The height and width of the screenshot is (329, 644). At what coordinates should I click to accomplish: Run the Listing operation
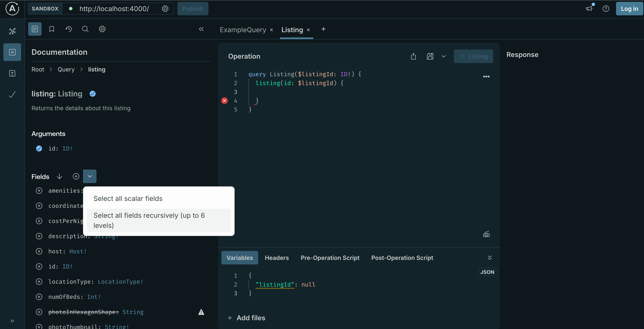[473, 56]
